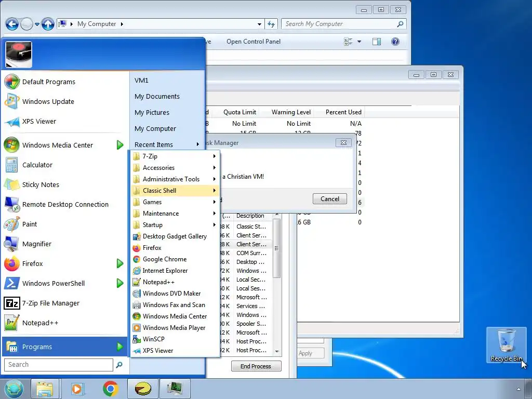Open the recent pages dropdown beside Forward button
This screenshot has height=399, width=532.
pos(37,24)
